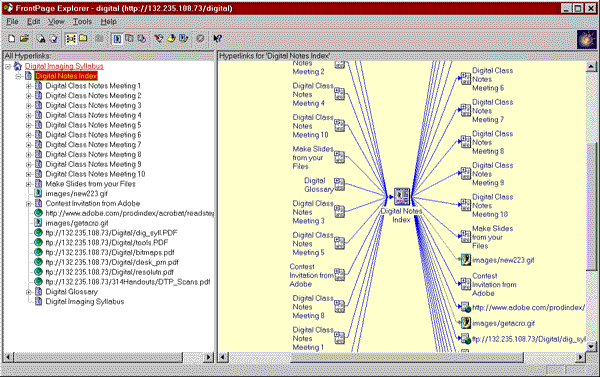Open the File menu
Screen dimensions: 600x377
12,22
